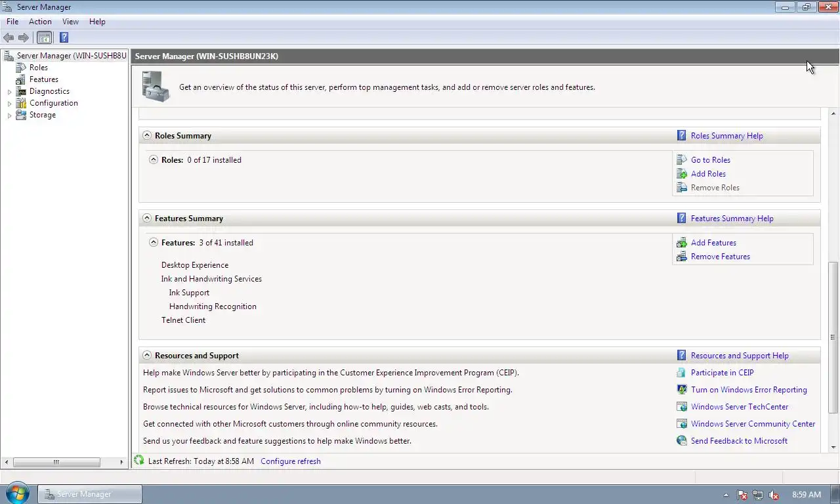Click the 8:59 AM taskbar clock

pyautogui.click(x=807, y=495)
